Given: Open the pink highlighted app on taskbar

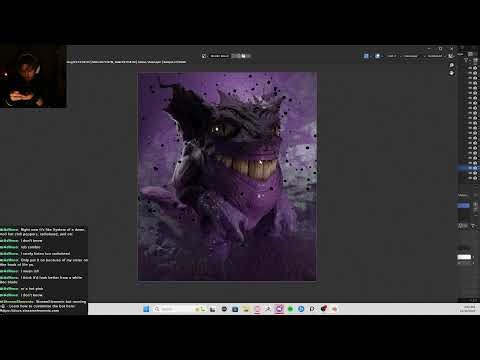Looking at the screenshot, I should [x=279, y=309].
